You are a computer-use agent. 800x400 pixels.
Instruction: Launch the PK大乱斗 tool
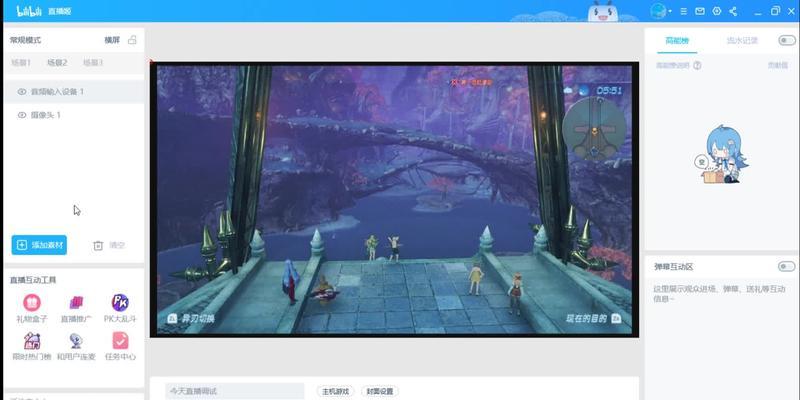click(x=120, y=309)
